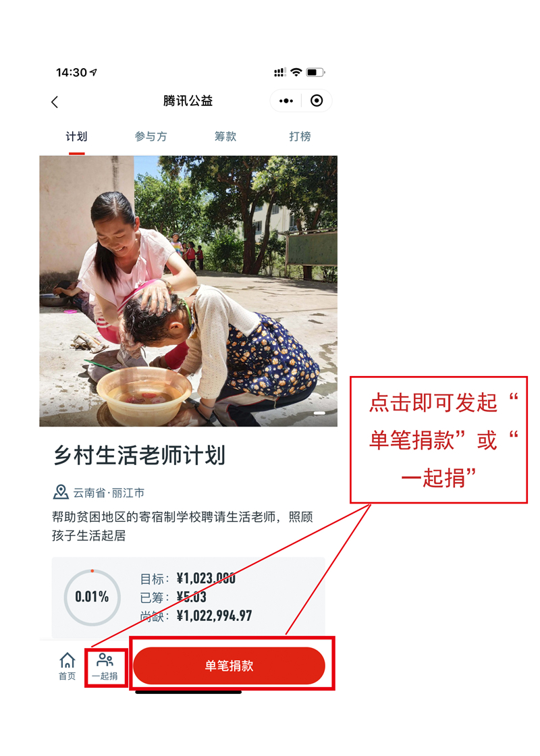The image size is (540, 756).
Task: Tap the cellular signal icon
Action: pyautogui.click(x=279, y=72)
